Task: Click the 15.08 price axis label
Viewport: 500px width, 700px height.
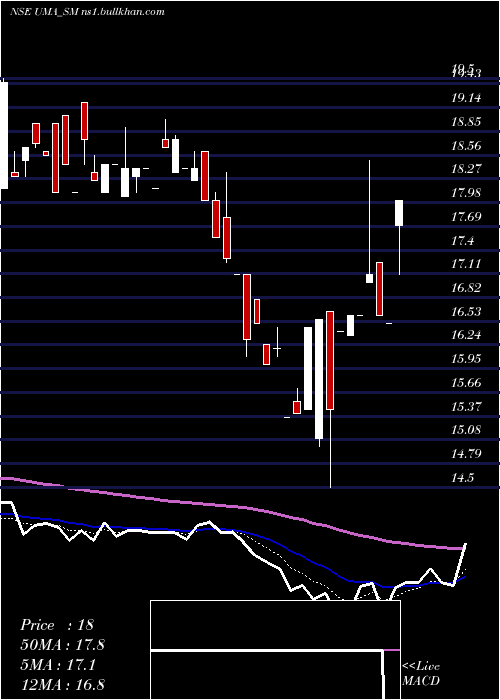Action: (466, 430)
